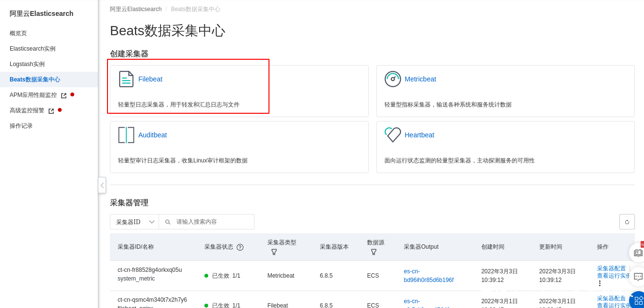Click 已生效 1/1 status of system_metric

222,276
